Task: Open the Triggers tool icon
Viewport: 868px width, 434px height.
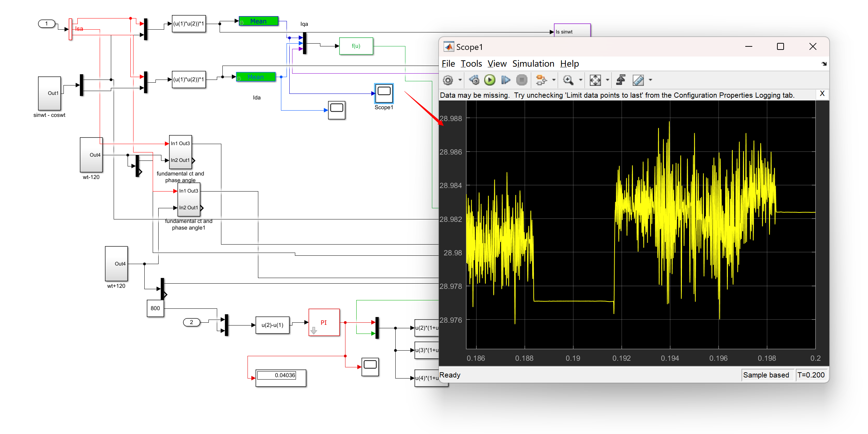Action: [620, 80]
